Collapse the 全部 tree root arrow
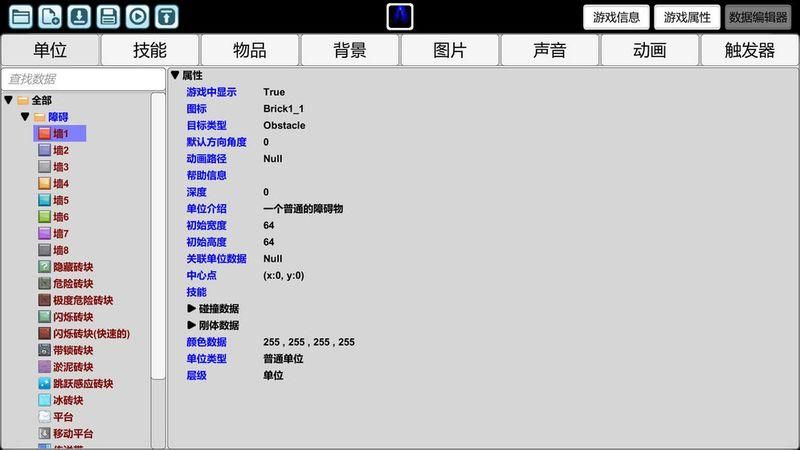Image resolution: width=800 pixels, height=450 pixels. click(9, 100)
